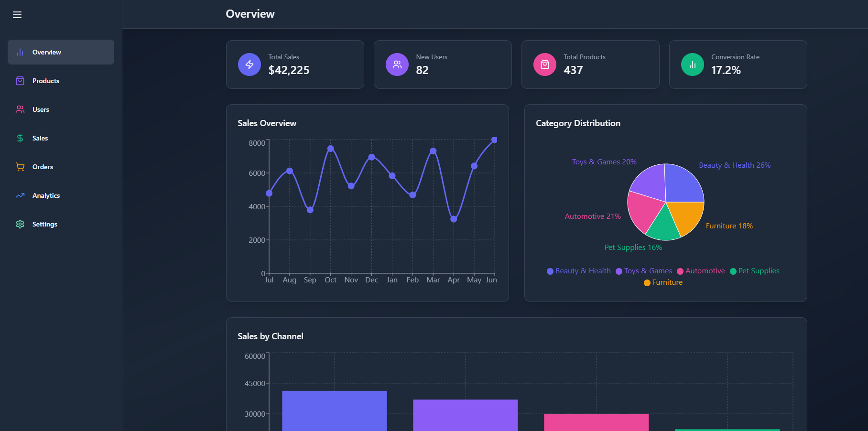Click the Products shopping bag icon
The height and width of the screenshot is (431, 868).
pos(20,81)
